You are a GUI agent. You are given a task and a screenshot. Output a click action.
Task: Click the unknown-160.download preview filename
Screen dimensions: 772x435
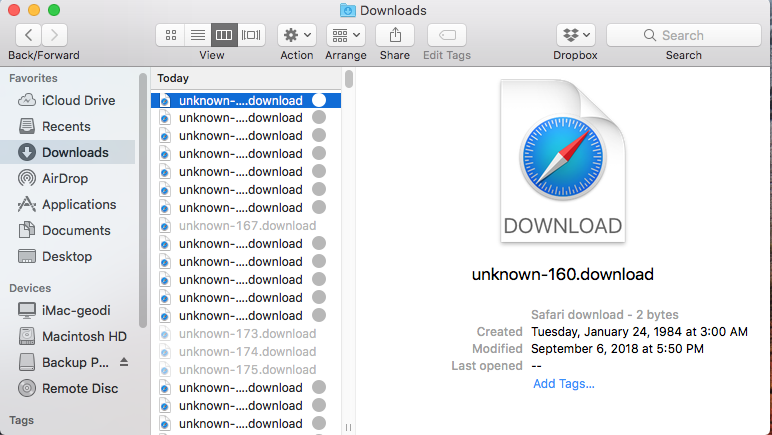pos(563,274)
